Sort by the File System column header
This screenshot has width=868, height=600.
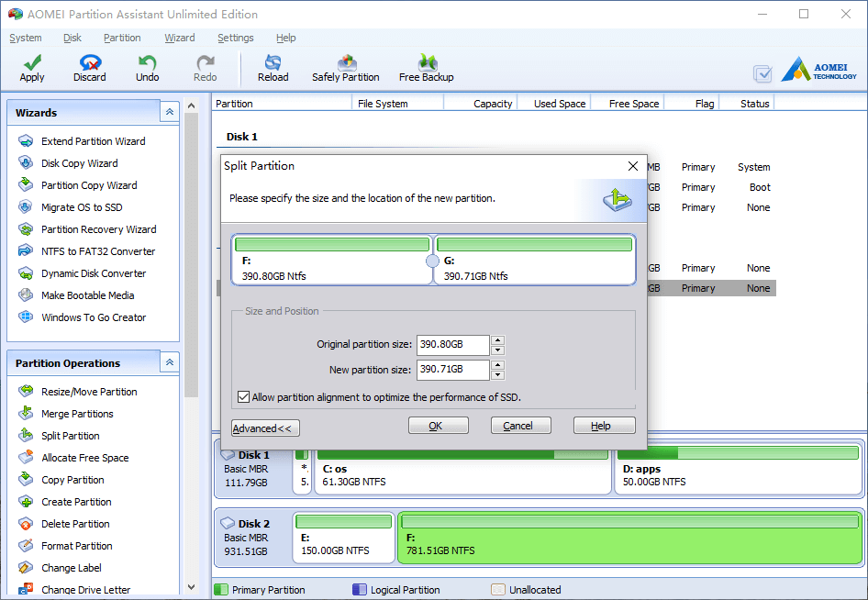pos(397,104)
